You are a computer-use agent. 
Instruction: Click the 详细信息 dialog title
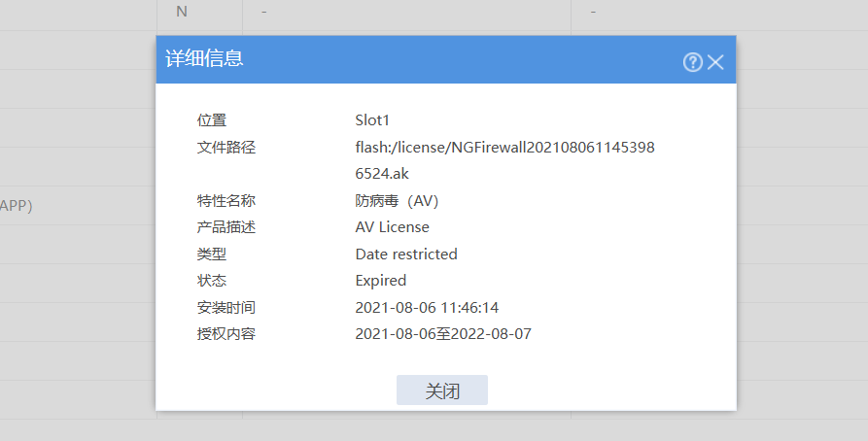[x=204, y=59]
